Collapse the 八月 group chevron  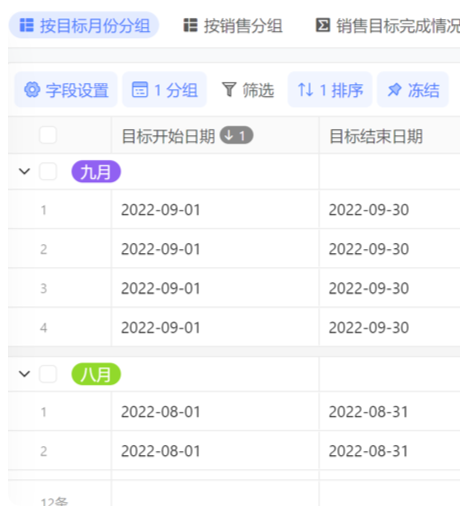click(24, 374)
